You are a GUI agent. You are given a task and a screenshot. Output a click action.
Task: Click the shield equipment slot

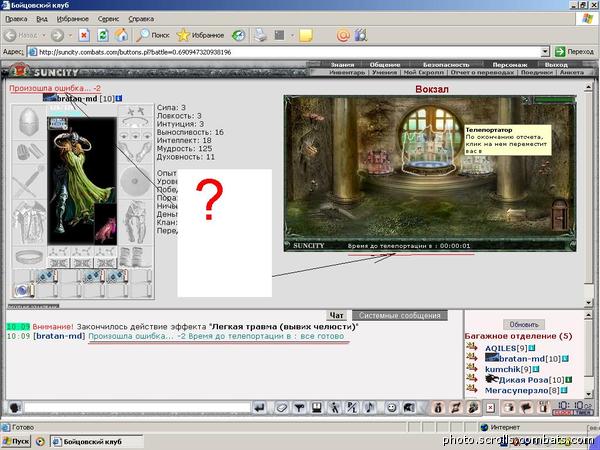pos(135,181)
